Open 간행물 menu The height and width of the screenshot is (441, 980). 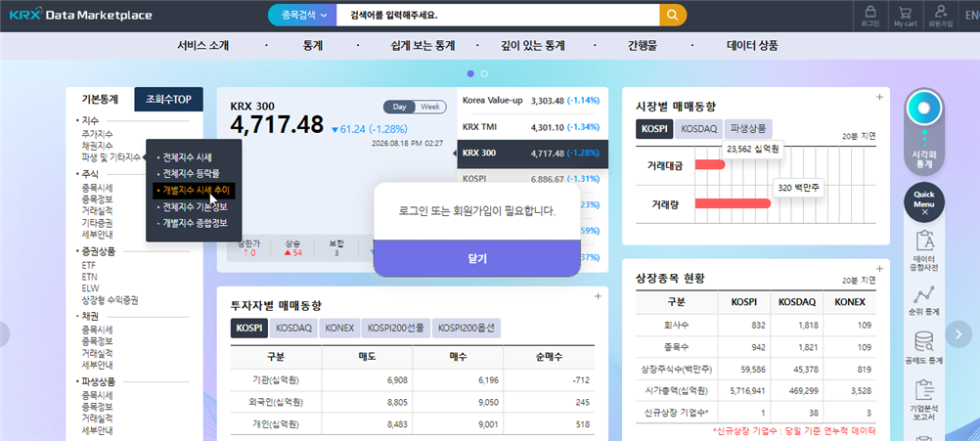coord(643,46)
